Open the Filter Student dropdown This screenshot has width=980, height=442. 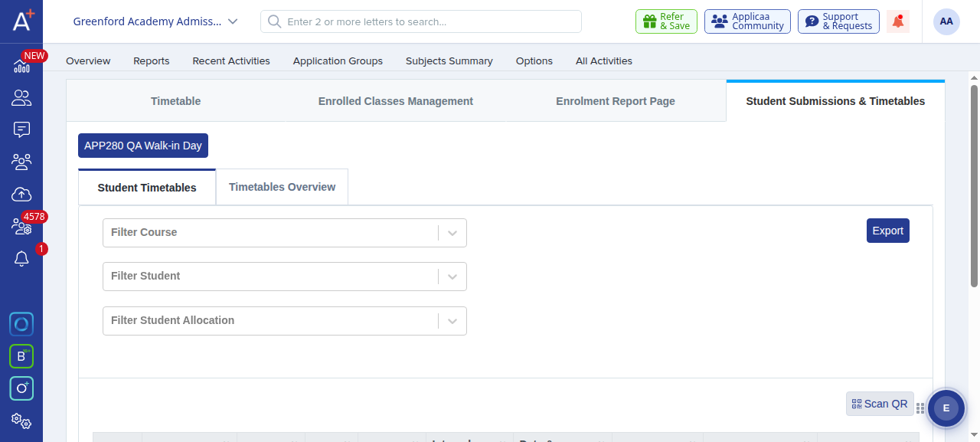(285, 277)
